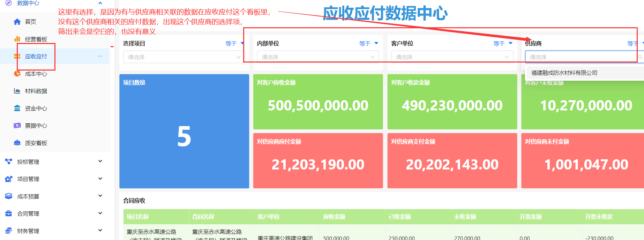
Task: Change the 等于 operator for 选择项目
Action: (234, 43)
